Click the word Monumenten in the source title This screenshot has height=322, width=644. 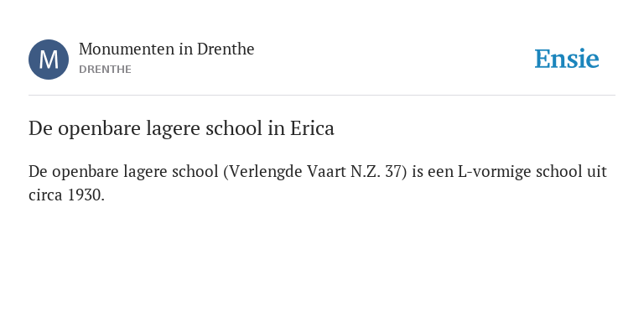127,49
